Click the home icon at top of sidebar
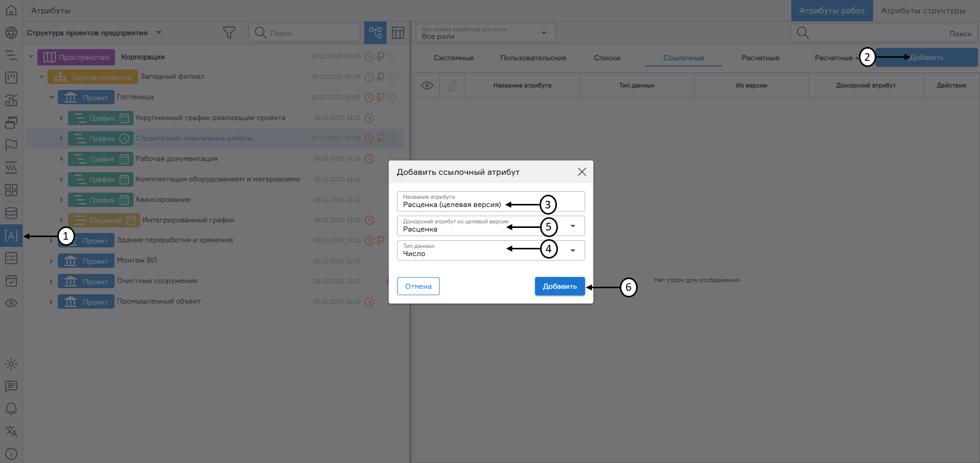The height and width of the screenshot is (463, 980). click(11, 10)
